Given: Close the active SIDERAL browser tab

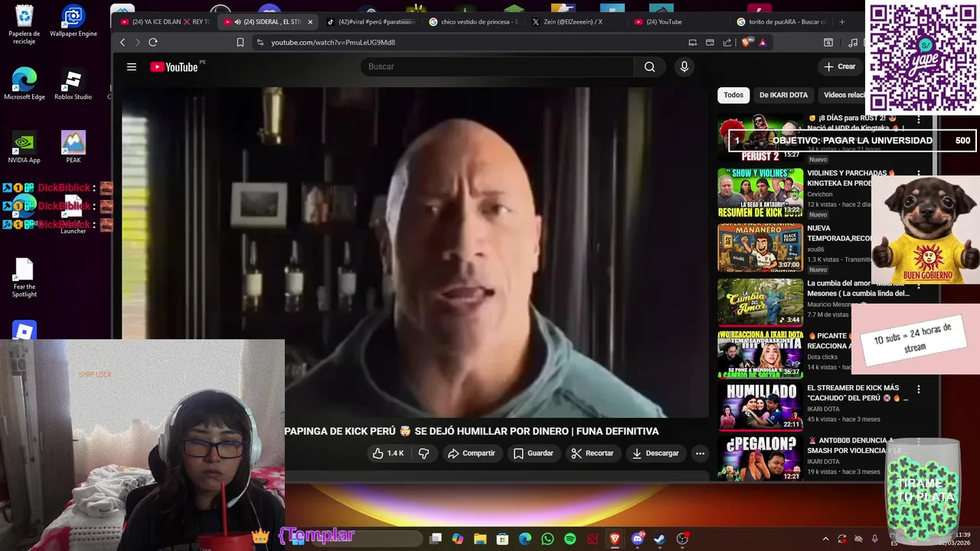Looking at the screenshot, I should pyautogui.click(x=310, y=22).
